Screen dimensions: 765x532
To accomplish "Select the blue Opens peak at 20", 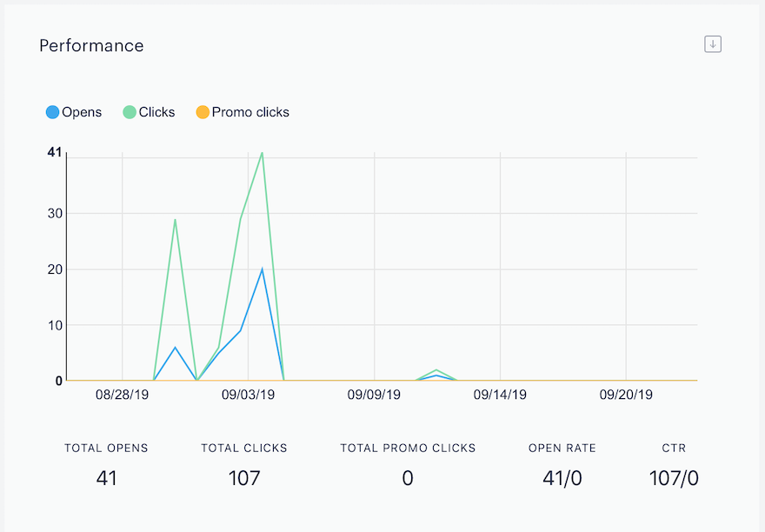I will [x=263, y=269].
